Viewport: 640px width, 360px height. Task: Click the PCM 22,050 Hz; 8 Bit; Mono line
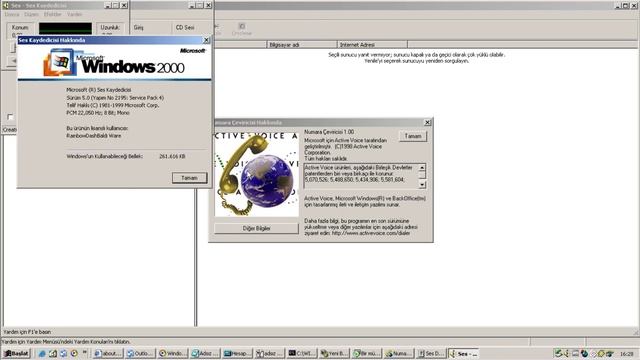tap(98, 113)
